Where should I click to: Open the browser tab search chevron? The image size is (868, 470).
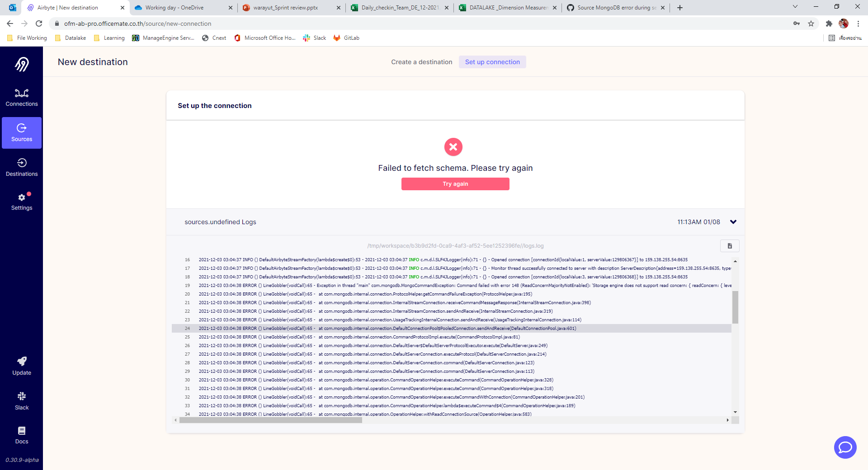(x=795, y=7)
